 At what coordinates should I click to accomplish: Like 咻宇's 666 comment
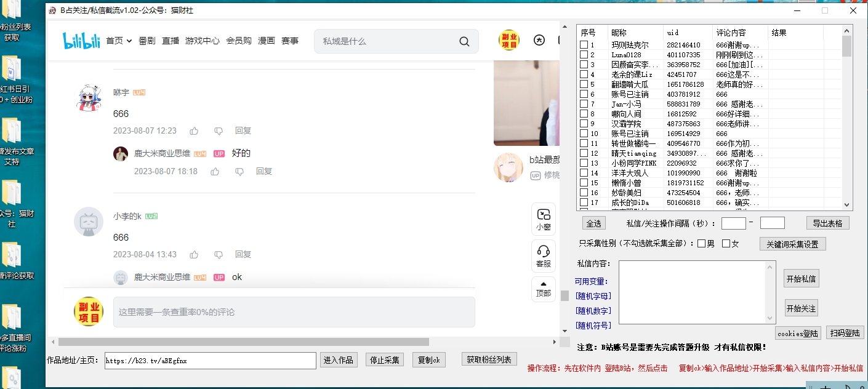[195, 131]
